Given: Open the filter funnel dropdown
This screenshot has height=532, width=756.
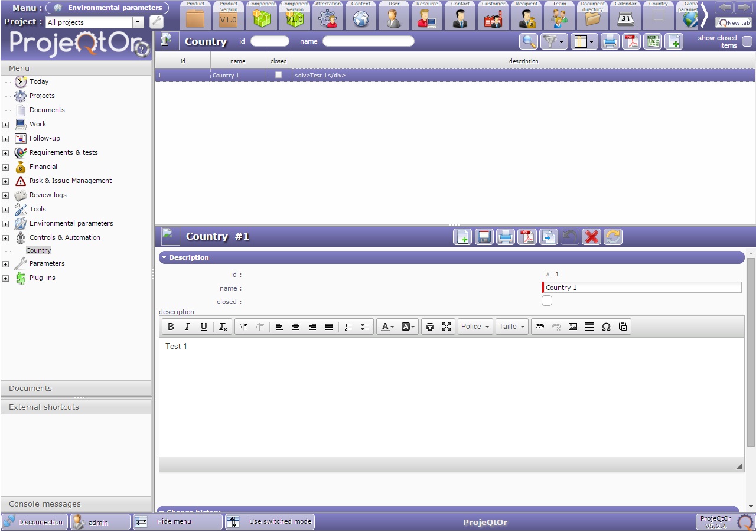Looking at the screenshot, I should coord(554,41).
